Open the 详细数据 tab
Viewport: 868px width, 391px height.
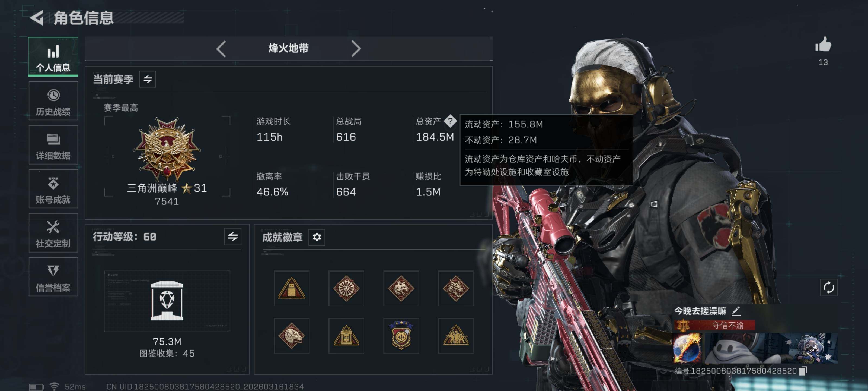53,145
